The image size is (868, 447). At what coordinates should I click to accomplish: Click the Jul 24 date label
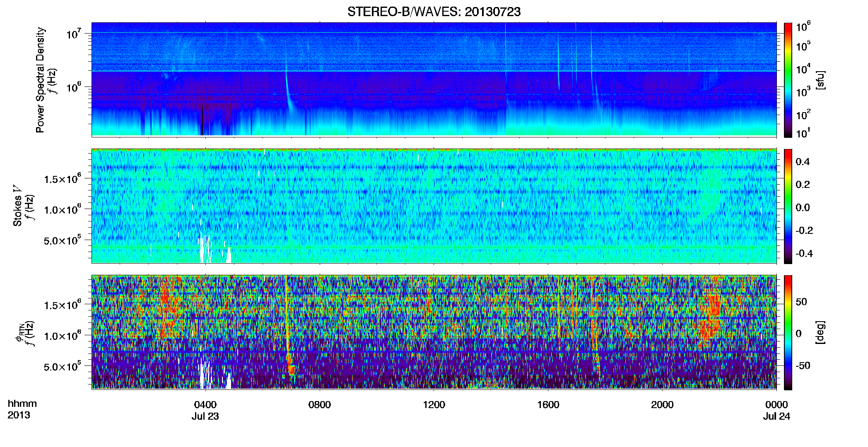click(x=776, y=416)
